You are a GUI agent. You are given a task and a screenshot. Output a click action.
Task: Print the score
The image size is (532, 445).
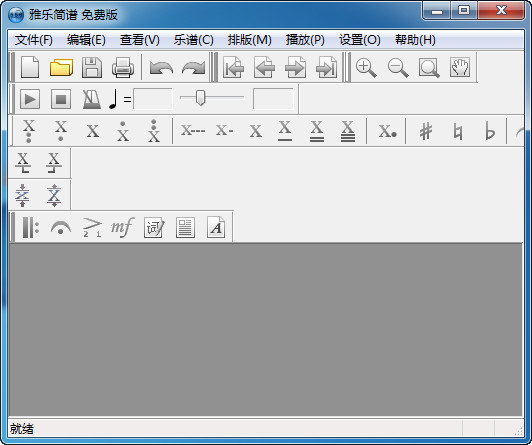123,67
